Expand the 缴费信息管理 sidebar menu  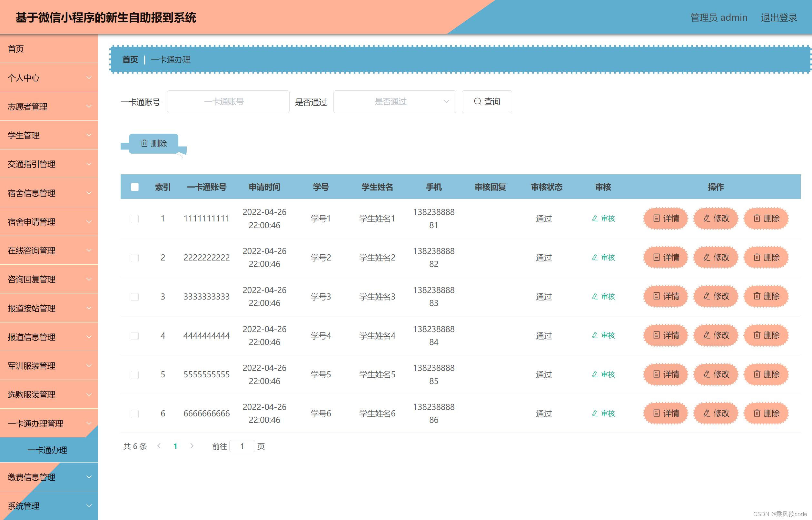(49, 477)
